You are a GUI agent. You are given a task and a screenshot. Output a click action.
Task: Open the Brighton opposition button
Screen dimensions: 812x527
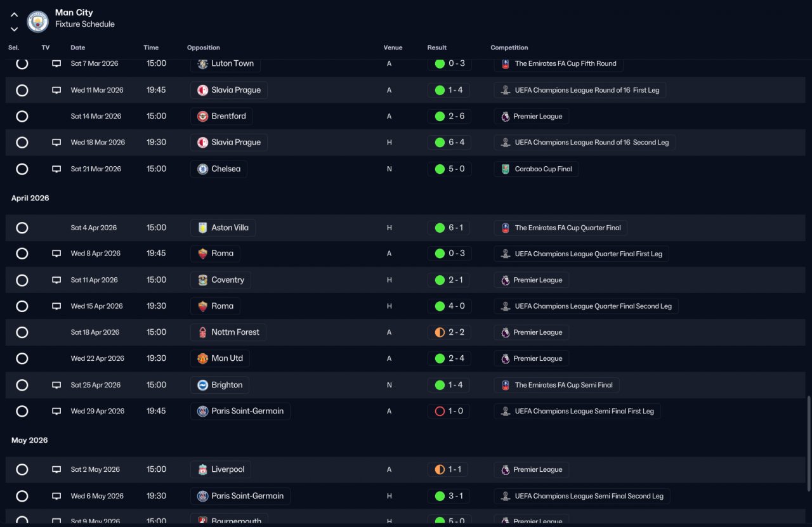click(219, 385)
